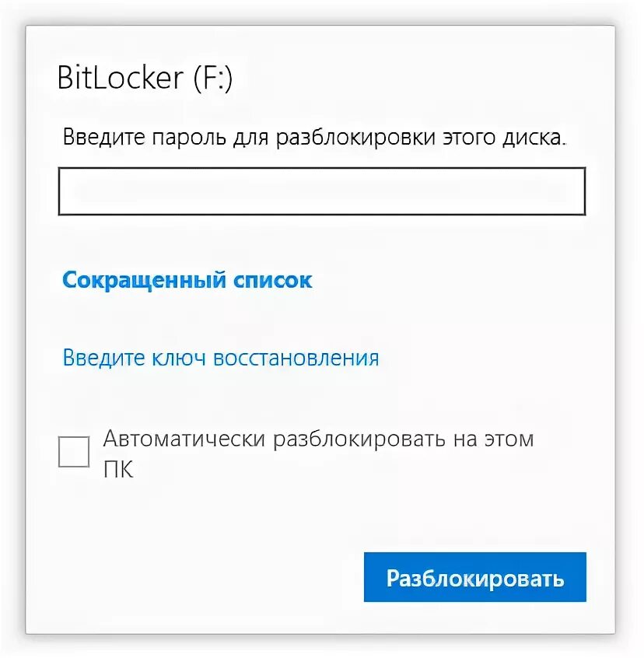Place cursor in the empty password textbox
This screenshot has width=644, height=658.
[x=321, y=191]
